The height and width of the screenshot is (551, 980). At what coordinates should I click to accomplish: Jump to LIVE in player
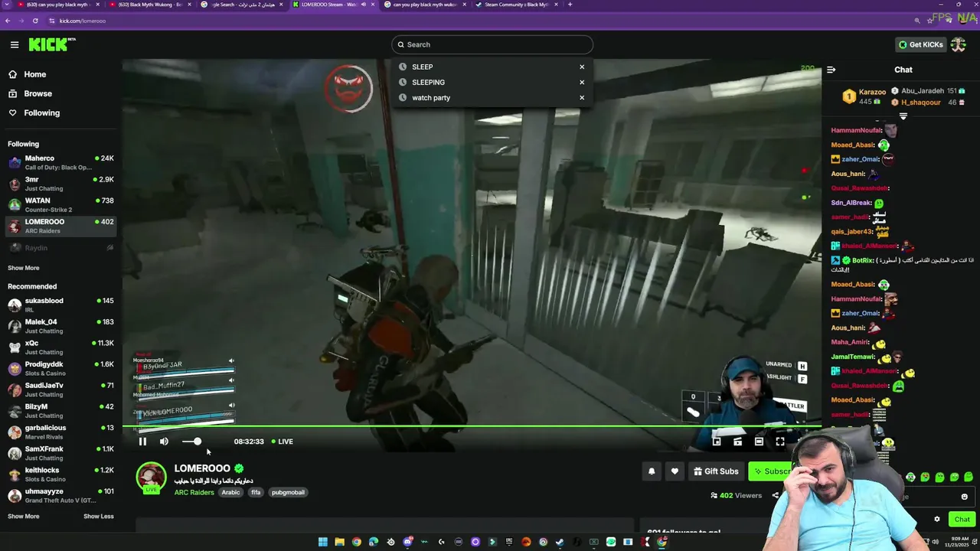[282, 442]
